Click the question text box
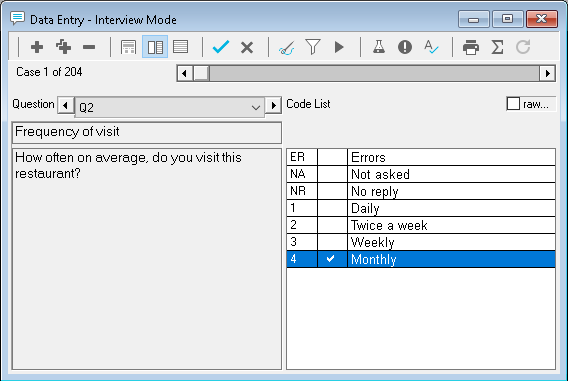The width and height of the screenshot is (568, 381). pyautogui.click(x=147, y=259)
